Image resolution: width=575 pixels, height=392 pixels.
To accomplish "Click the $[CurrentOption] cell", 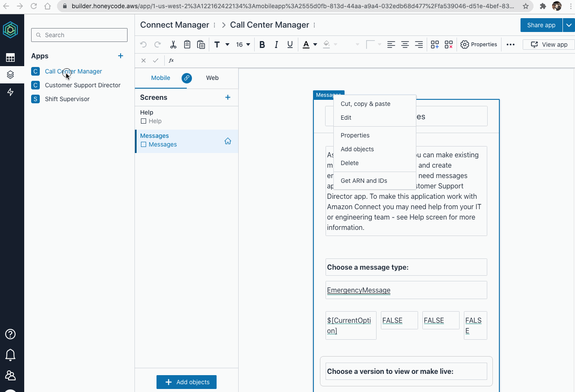I will (351, 325).
